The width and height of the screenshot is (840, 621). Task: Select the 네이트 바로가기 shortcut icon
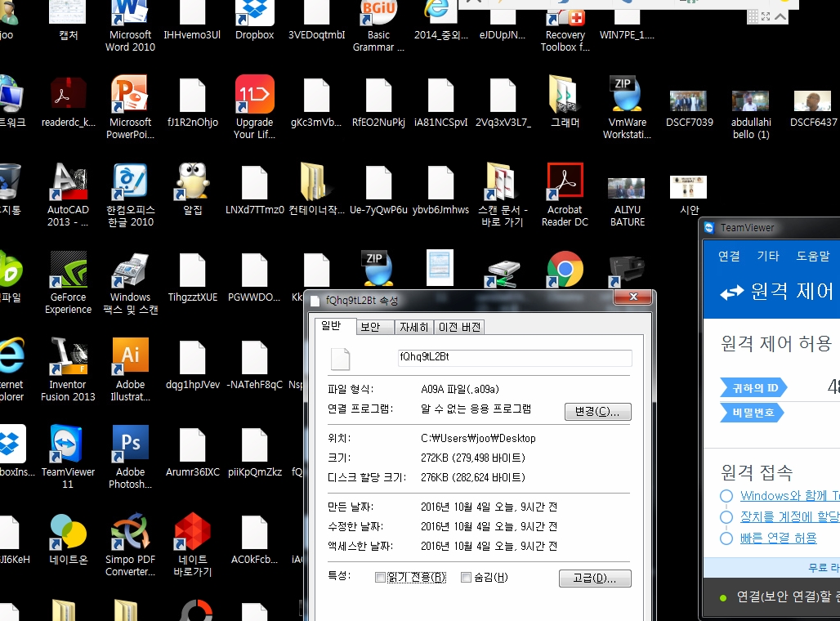point(192,531)
